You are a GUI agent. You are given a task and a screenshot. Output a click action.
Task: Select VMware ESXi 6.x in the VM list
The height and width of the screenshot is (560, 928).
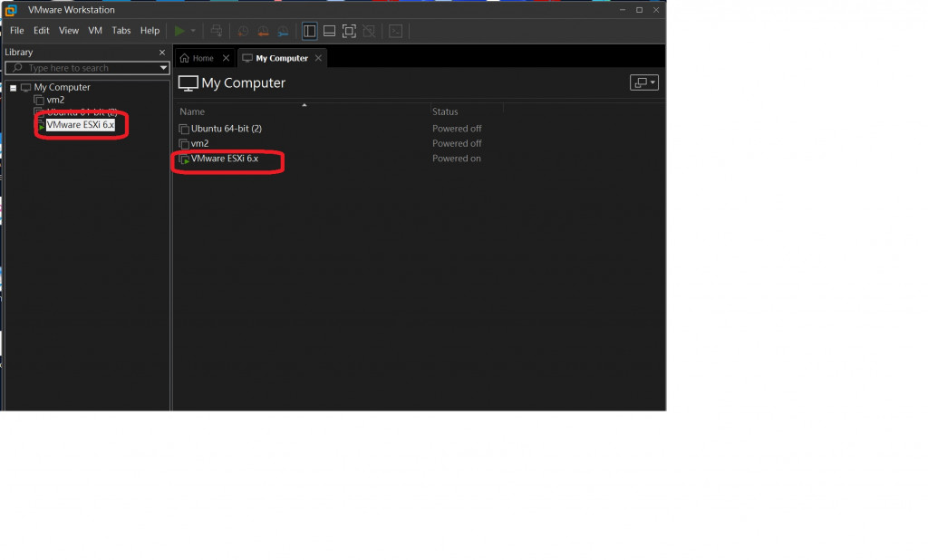225,158
